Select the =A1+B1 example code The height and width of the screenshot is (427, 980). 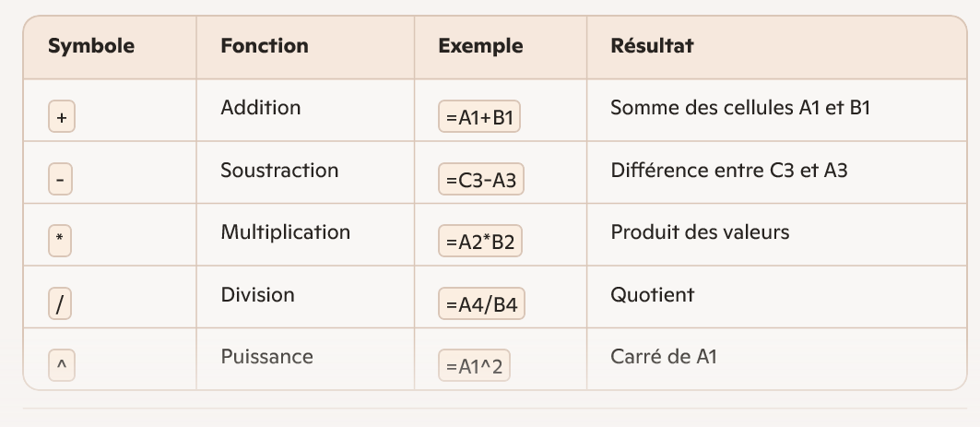(479, 119)
